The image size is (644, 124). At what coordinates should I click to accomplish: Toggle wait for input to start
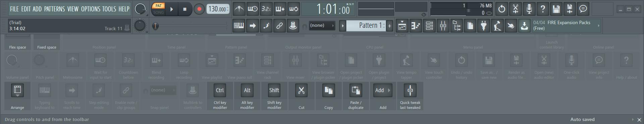point(253,9)
